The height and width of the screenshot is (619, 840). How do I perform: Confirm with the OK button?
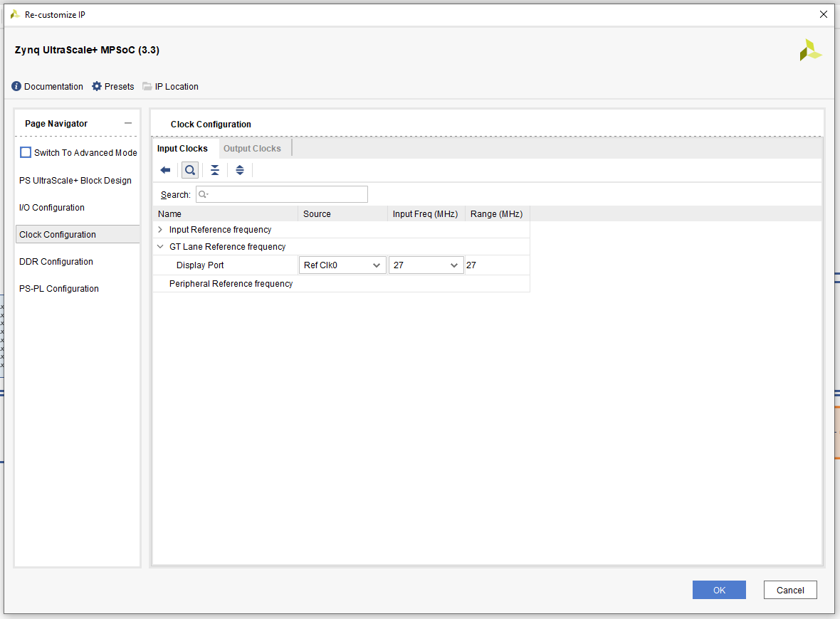point(719,590)
